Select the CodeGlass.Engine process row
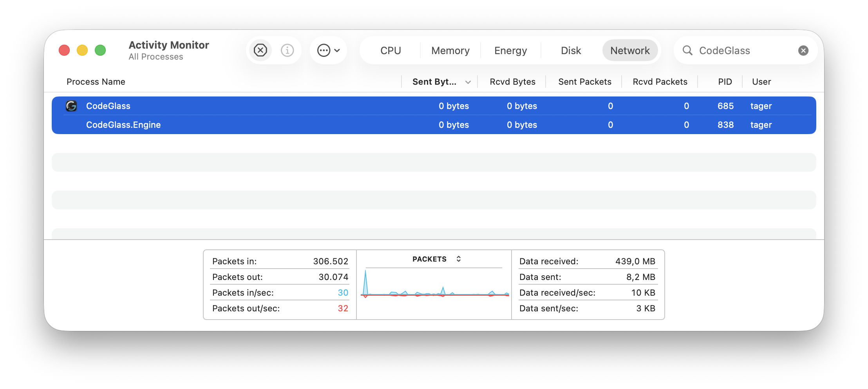 point(434,125)
